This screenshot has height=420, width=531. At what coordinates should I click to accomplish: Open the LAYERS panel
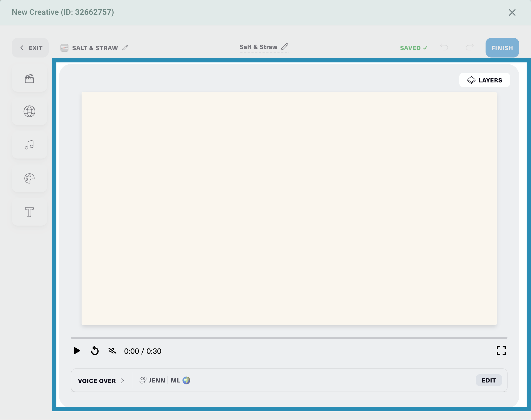click(484, 80)
